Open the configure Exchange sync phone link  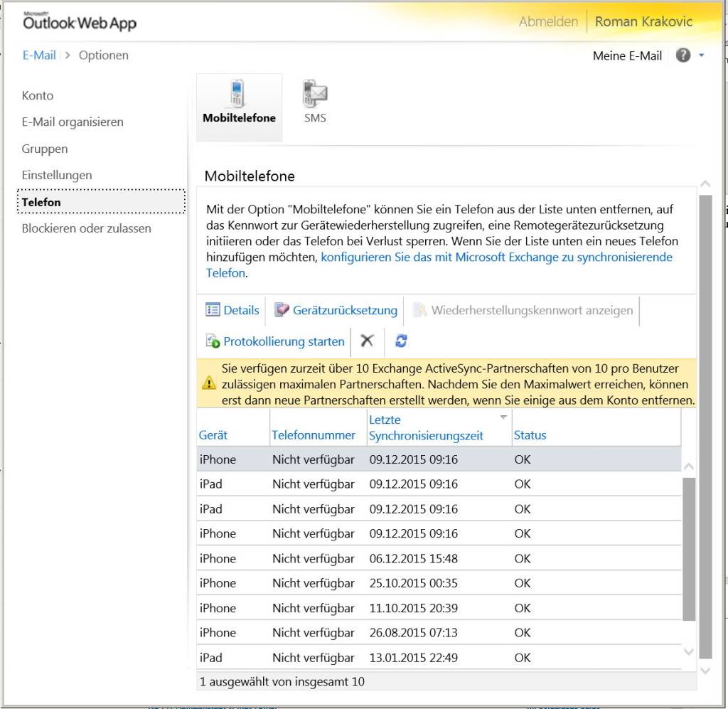439,265
